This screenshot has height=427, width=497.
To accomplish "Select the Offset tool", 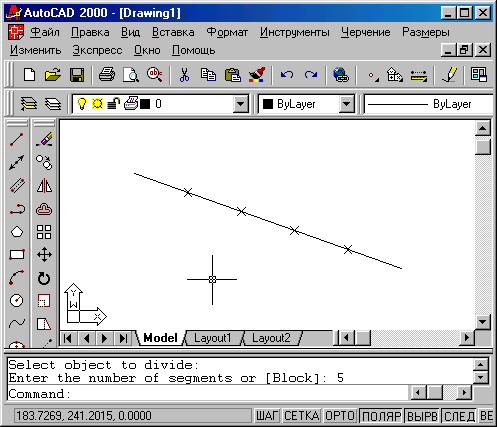I will click(44, 209).
